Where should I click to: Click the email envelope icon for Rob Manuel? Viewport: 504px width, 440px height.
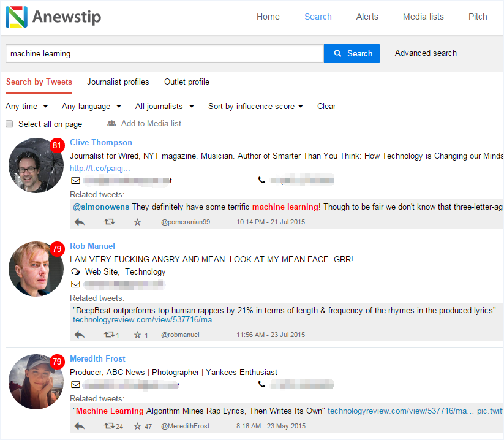coord(75,284)
